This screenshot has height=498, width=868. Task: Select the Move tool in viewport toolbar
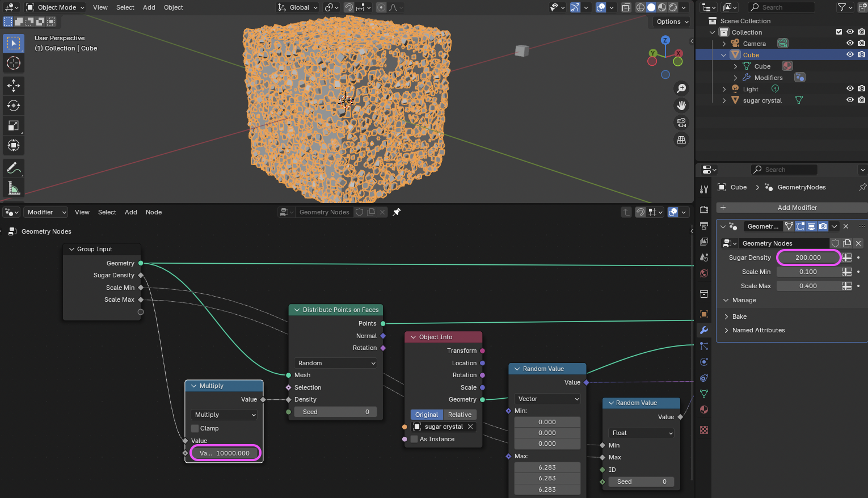[14, 86]
